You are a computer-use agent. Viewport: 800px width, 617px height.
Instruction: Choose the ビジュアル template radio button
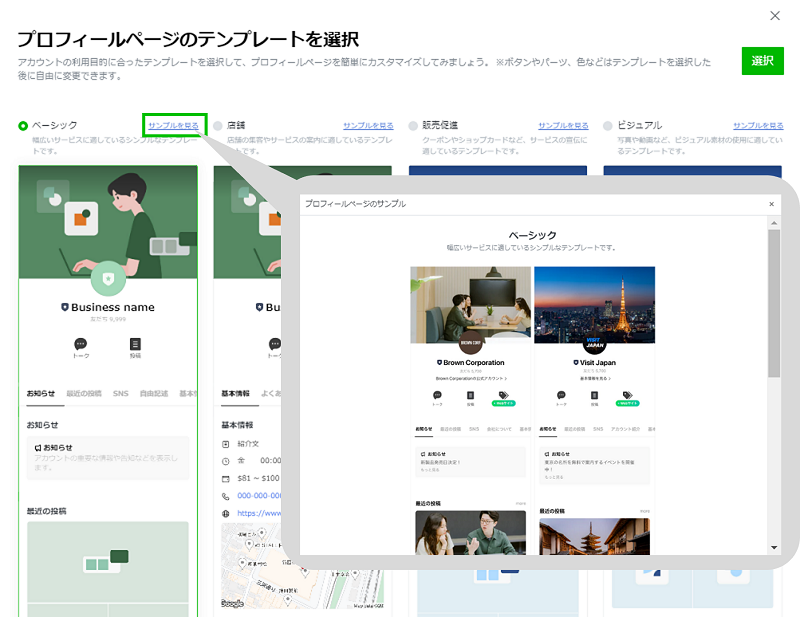(608, 126)
